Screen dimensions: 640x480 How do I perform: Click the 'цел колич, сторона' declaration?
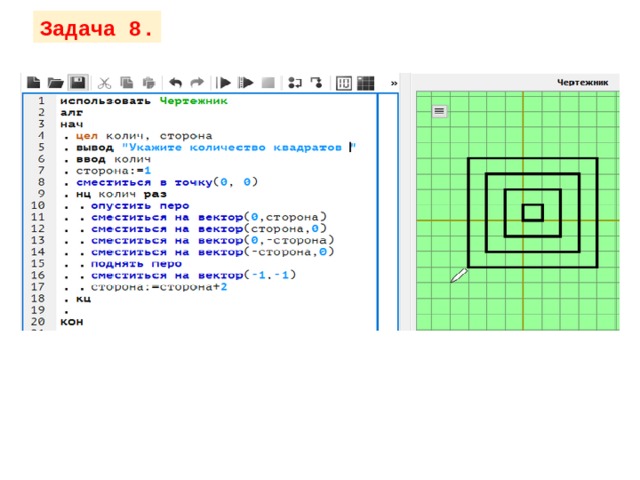(x=144, y=136)
